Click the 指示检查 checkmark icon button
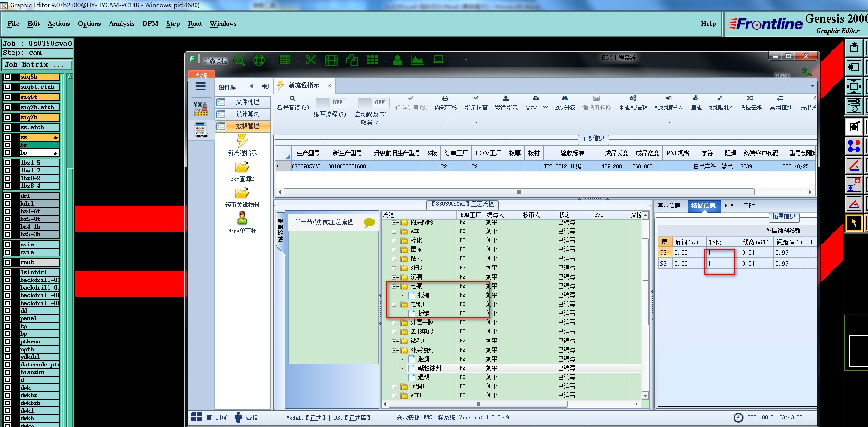The width and height of the screenshot is (868, 427). (x=476, y=103)
